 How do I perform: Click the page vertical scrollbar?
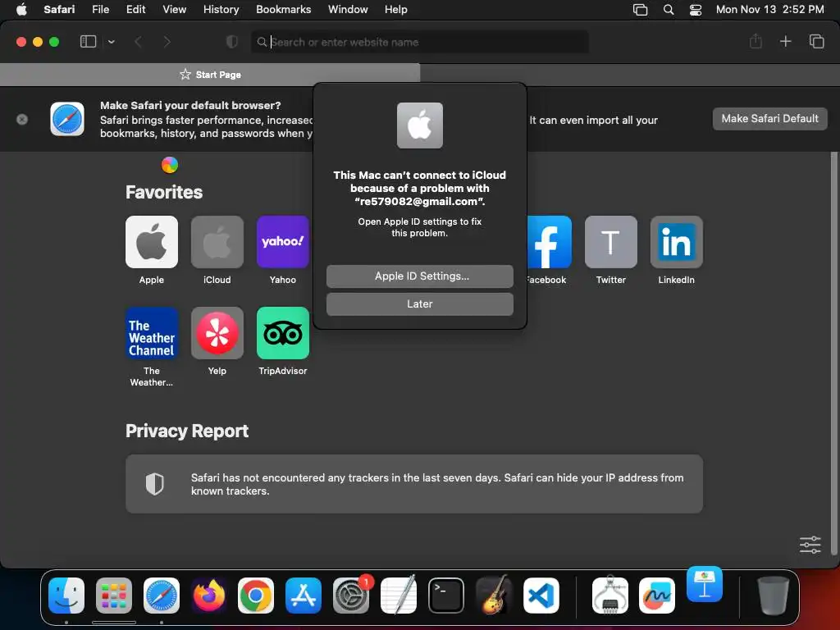coord(833,354)
